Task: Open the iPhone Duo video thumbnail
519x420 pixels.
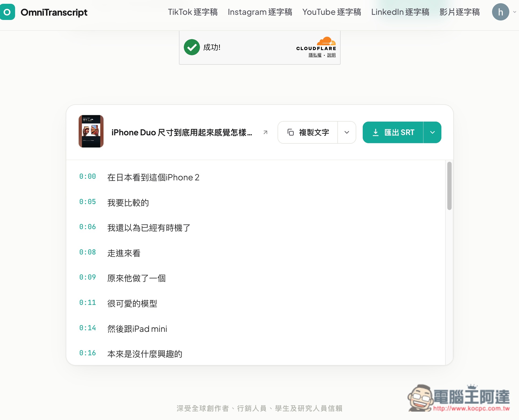Action: pos(91,131)
